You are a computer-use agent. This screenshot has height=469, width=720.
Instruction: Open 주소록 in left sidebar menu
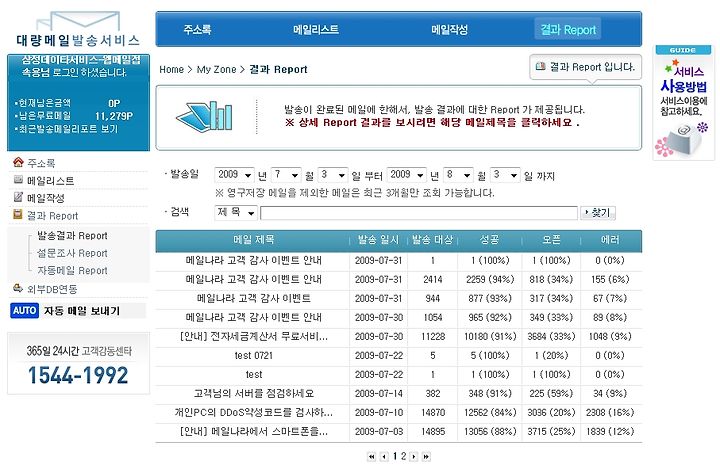coord(41,163)
